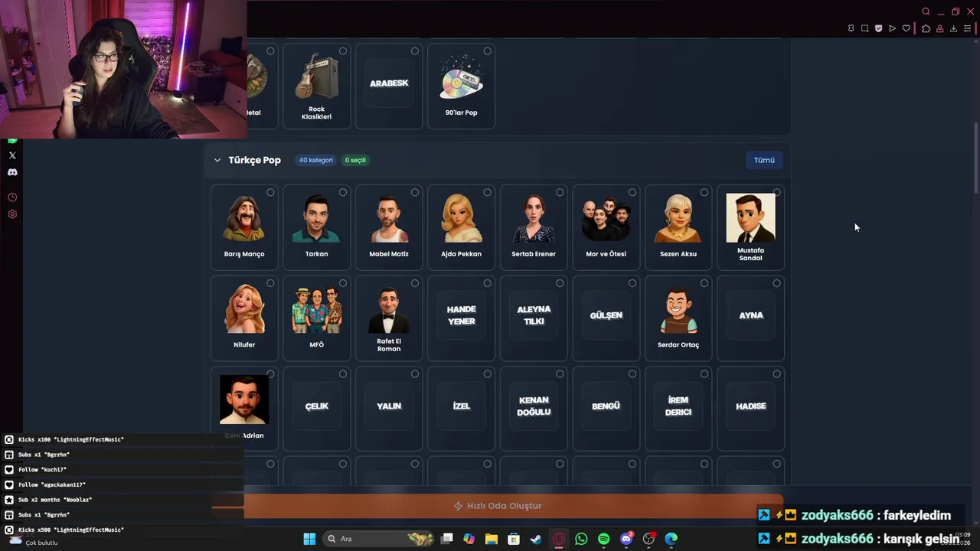Select the Cem Adrian category card

click(x=244, y=409)
